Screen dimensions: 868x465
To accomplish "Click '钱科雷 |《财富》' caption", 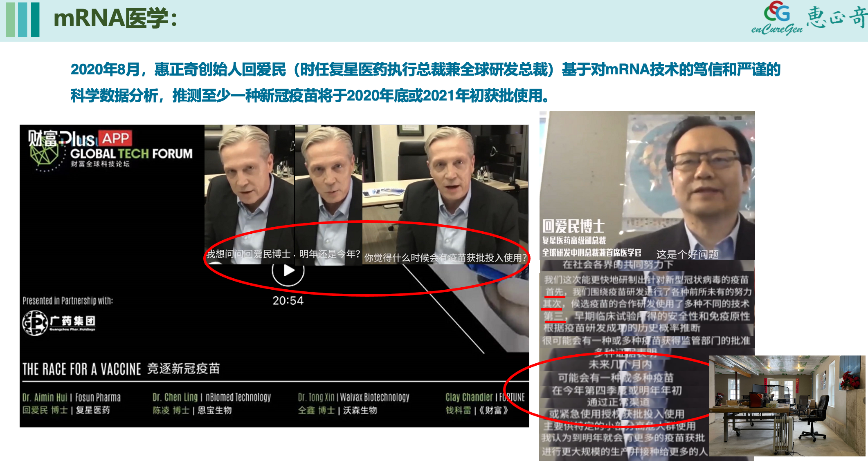I will coord(477,410).
